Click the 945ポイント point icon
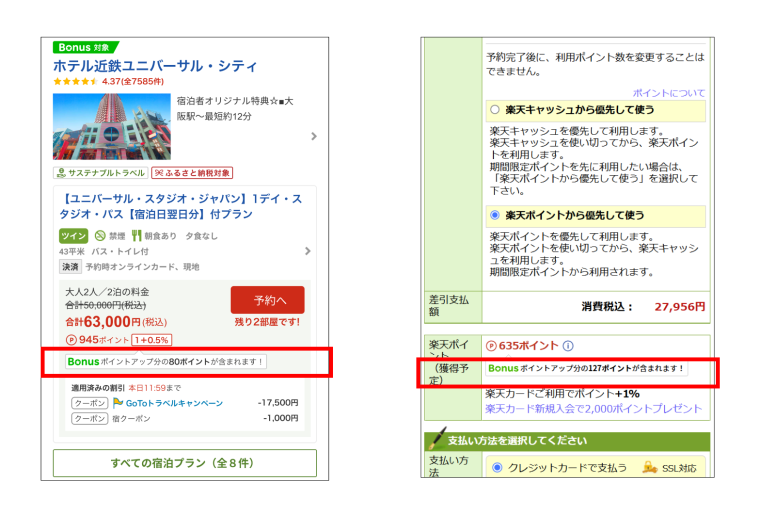Screen dimensions: 760x516 [71, 340]
